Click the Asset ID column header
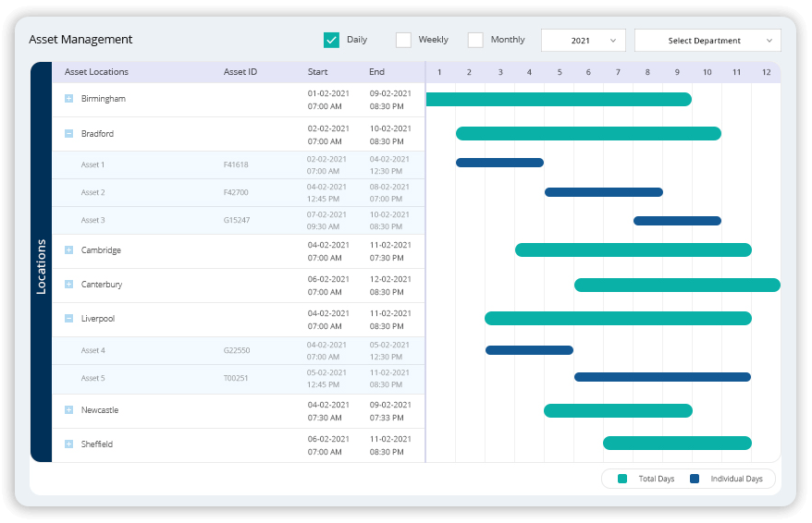The height and width of the screenshot is (523, 812). [x=240, y=72]
